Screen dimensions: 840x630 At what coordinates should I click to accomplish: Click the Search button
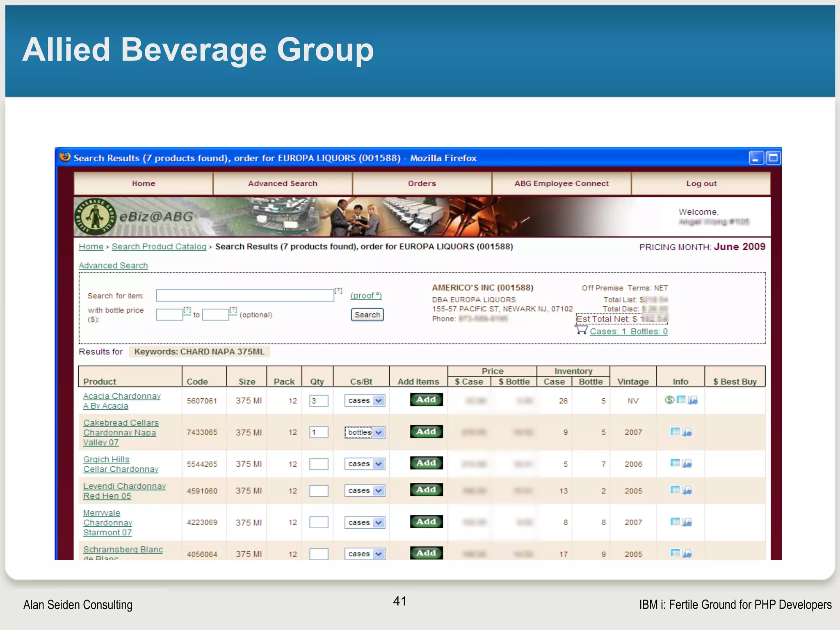(367, 315)
